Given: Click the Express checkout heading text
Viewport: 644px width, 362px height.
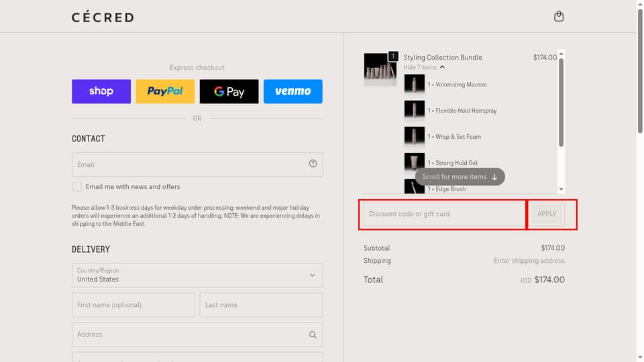Looking at the screenshot, I should (197, 67).
